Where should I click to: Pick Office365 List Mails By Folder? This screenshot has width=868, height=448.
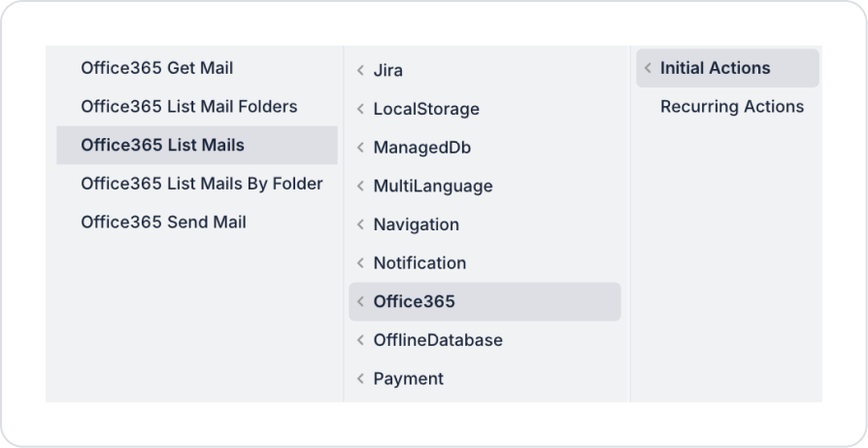click(x=196, y=184)
